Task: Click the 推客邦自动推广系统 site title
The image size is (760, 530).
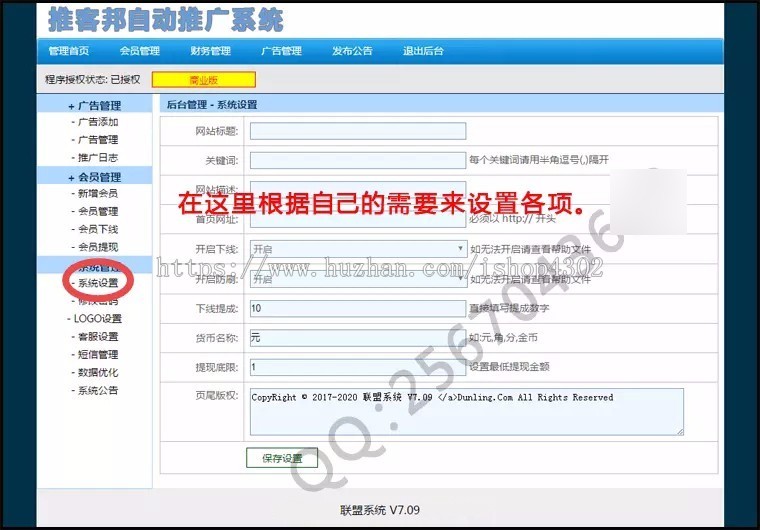Action: click(x=166, y=20)
